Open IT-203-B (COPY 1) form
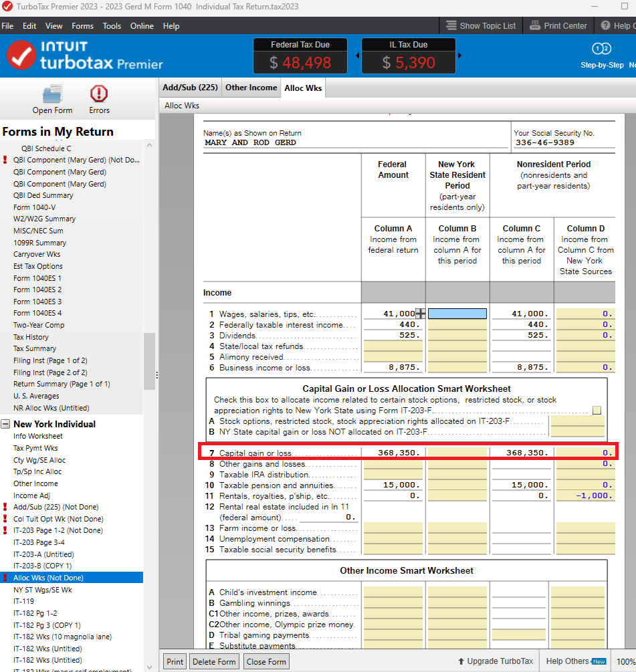636x672 pixels. 42,566
